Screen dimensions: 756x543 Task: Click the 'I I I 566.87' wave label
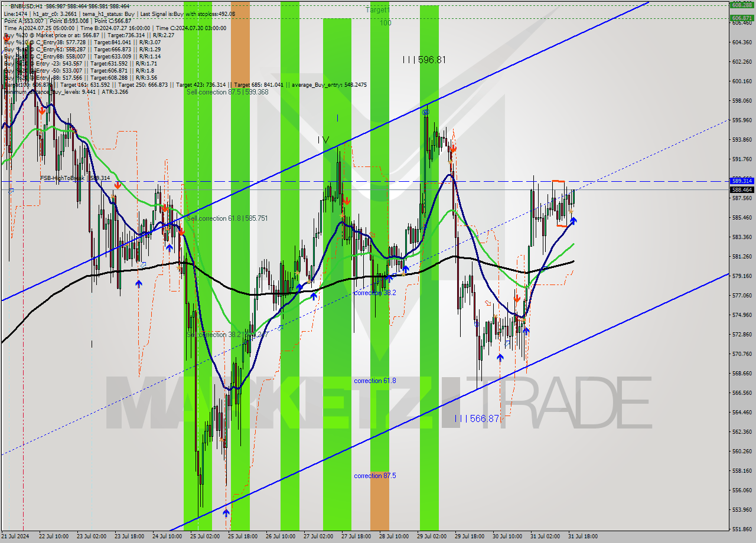point(477,418)
